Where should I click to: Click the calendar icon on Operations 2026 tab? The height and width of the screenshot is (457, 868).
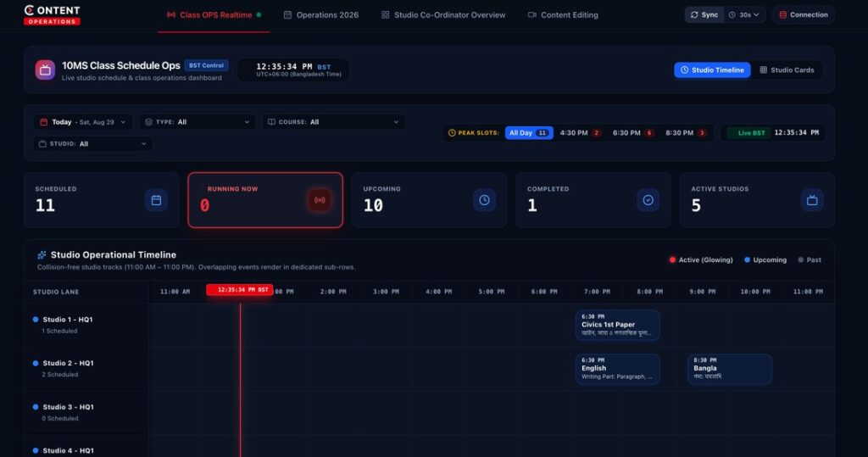(288, 15)
